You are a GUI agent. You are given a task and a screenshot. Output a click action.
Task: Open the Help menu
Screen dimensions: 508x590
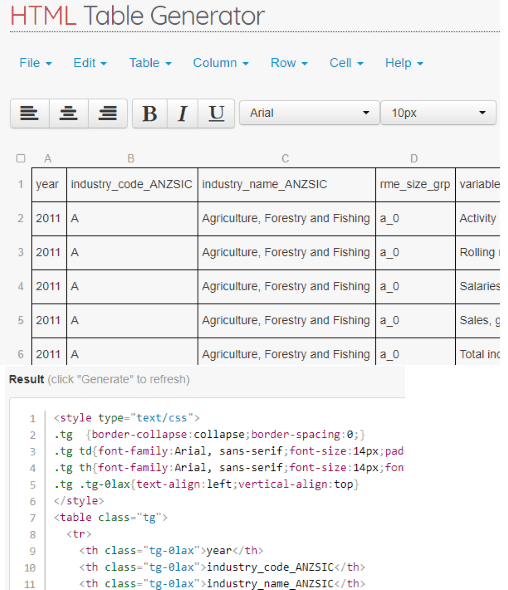[404, 63]
